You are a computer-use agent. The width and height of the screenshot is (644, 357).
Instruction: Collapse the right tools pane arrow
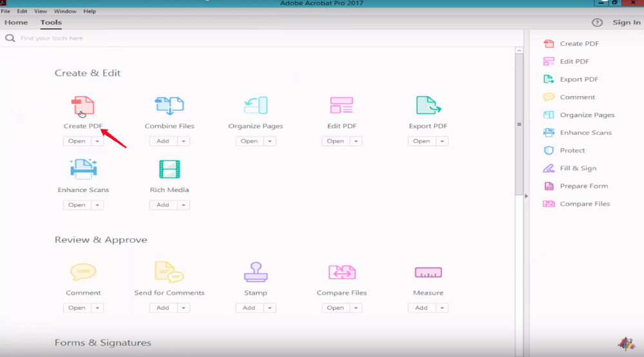pos(526,196)
